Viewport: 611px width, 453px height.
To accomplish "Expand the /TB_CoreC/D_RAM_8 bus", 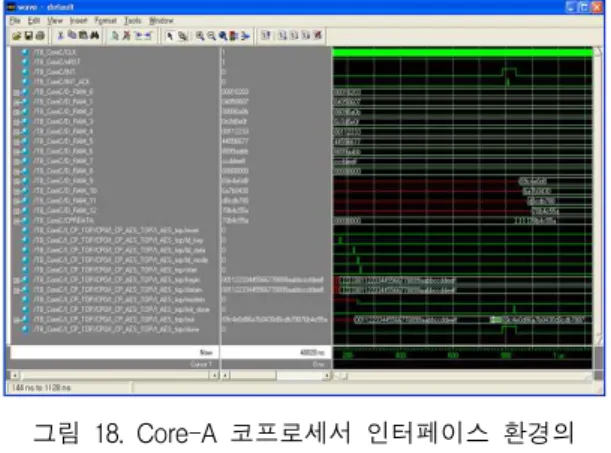I will click(x=16, y=171).
